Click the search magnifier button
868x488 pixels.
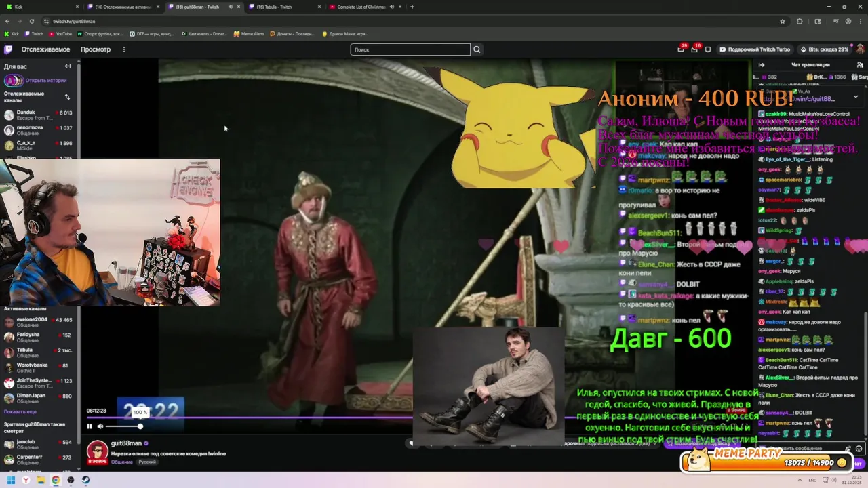[477, 49]
